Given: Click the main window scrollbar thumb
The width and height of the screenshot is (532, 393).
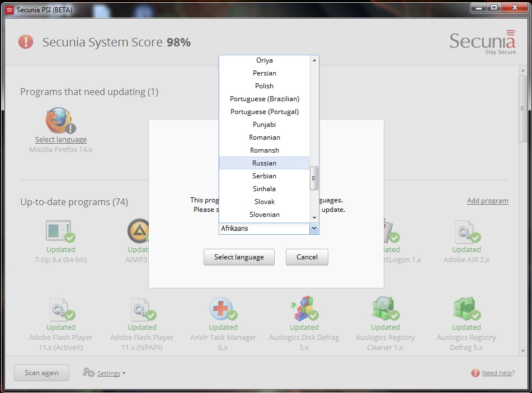Looking at the screenshot, I should tap(522, 108).
